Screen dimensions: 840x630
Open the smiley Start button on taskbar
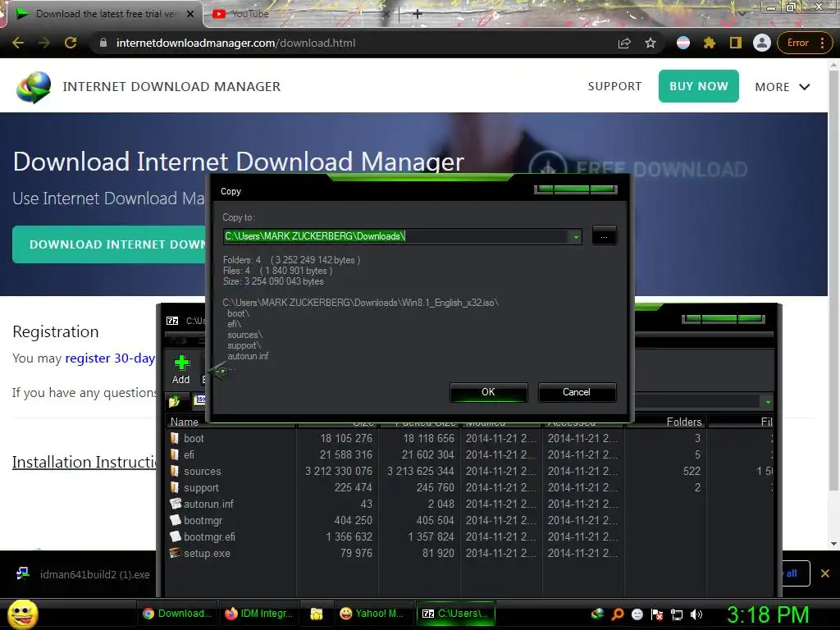click(x=22, y=614)
